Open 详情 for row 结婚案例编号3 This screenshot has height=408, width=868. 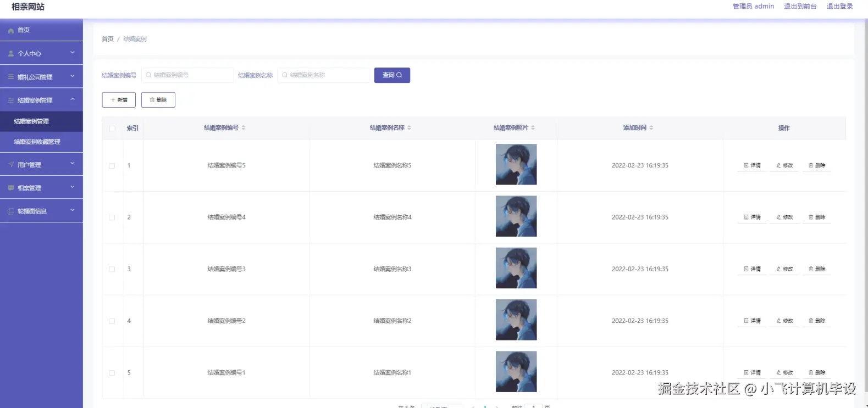coord(752,269)
